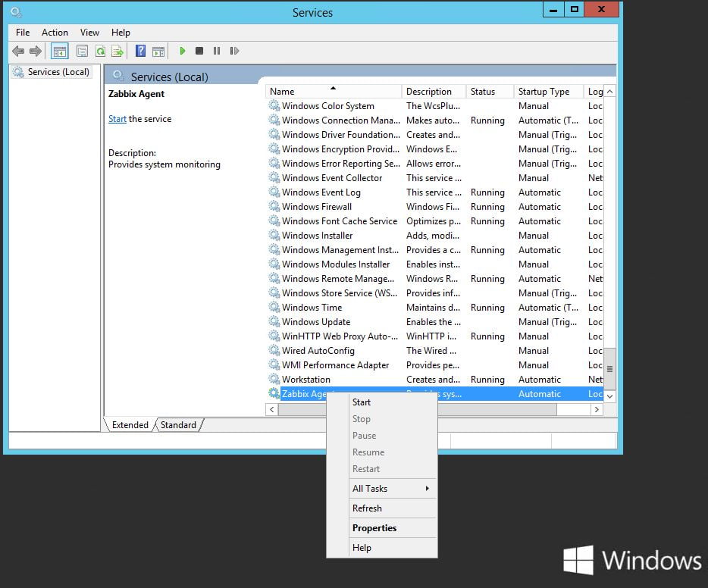Select the Windows Error Reporting Service row

coord(435,164)
